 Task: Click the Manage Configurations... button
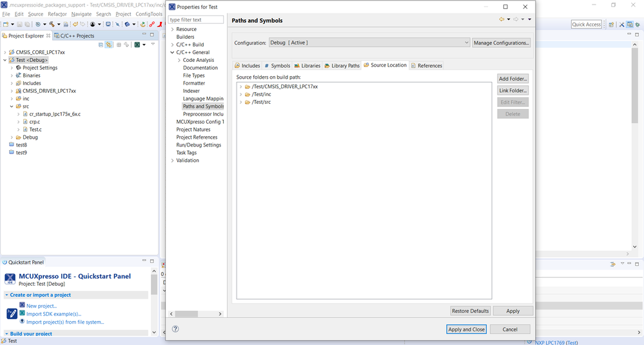(501, 43)
